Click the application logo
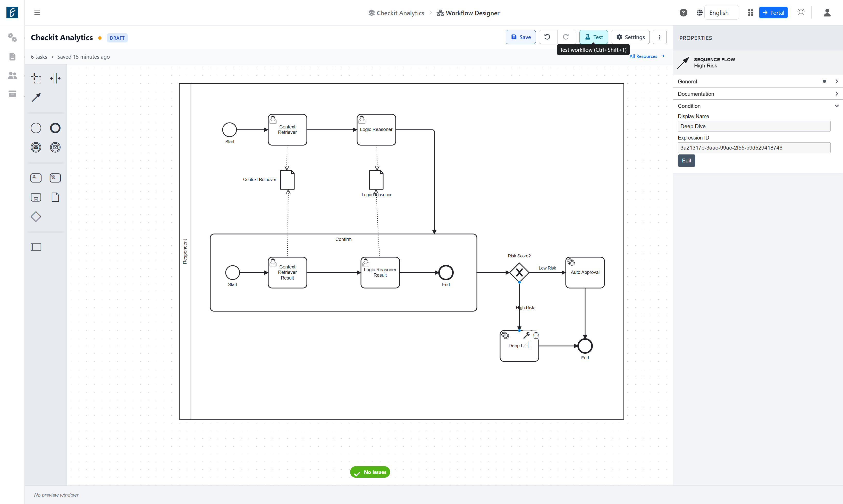Image resolution: width=843 pixels, height=504 pixels. pos(12,13)
